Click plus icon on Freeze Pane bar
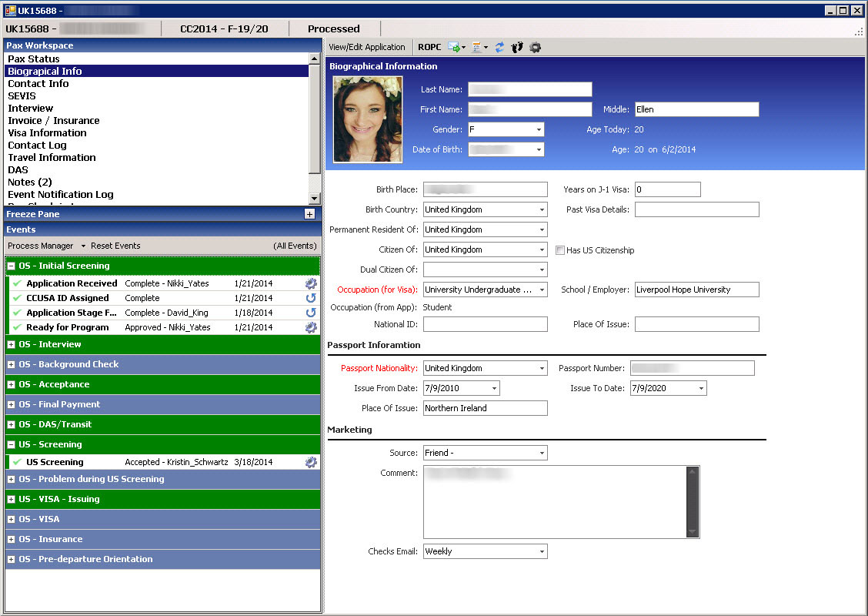 point(309,214)
